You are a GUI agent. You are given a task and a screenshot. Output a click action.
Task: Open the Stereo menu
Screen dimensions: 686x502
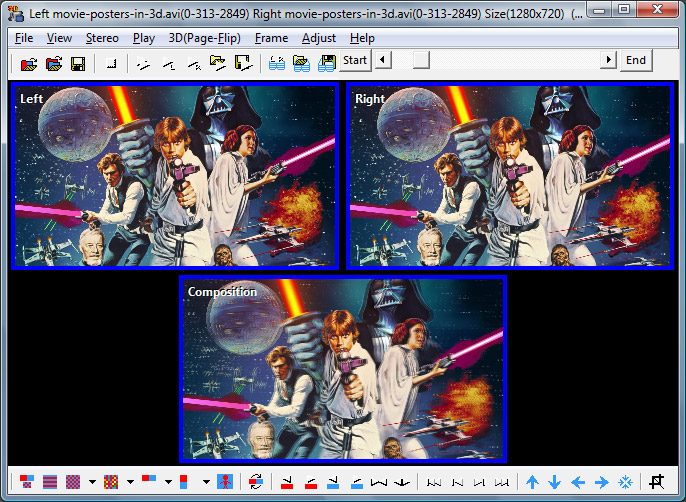(x=102, y=38)
